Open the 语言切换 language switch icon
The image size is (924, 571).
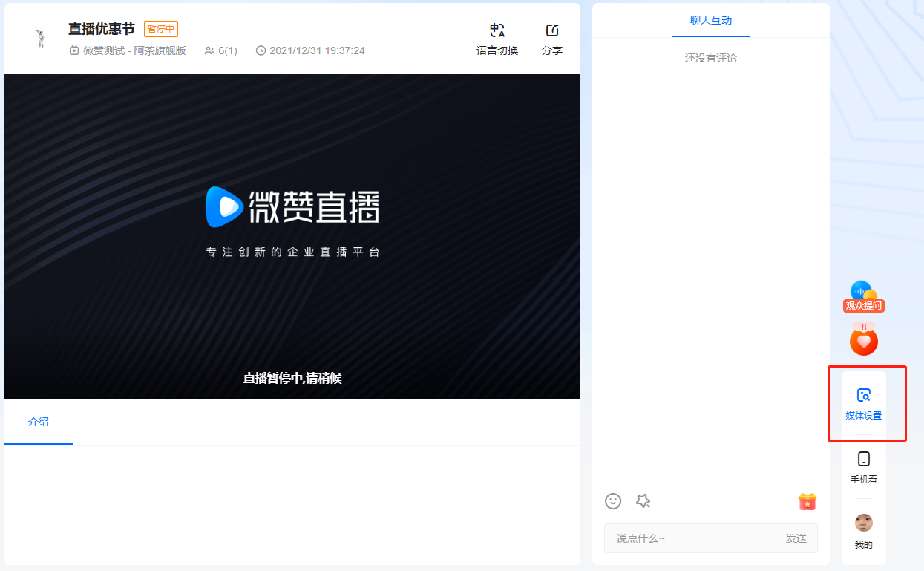(497, 30)
